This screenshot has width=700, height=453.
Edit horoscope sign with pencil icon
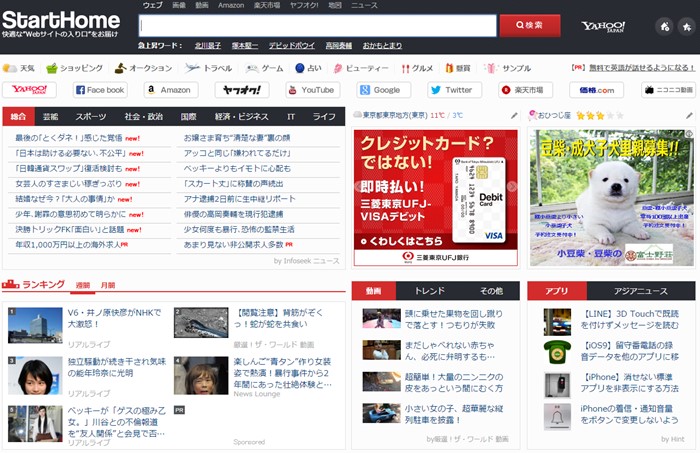tap(689, 116)
